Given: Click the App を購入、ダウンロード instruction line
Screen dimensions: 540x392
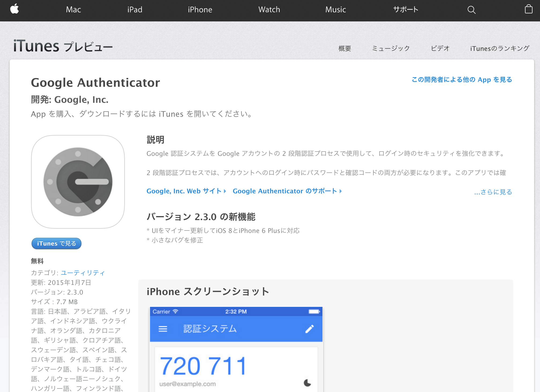Looking at the screenshot, I should 142,114.
